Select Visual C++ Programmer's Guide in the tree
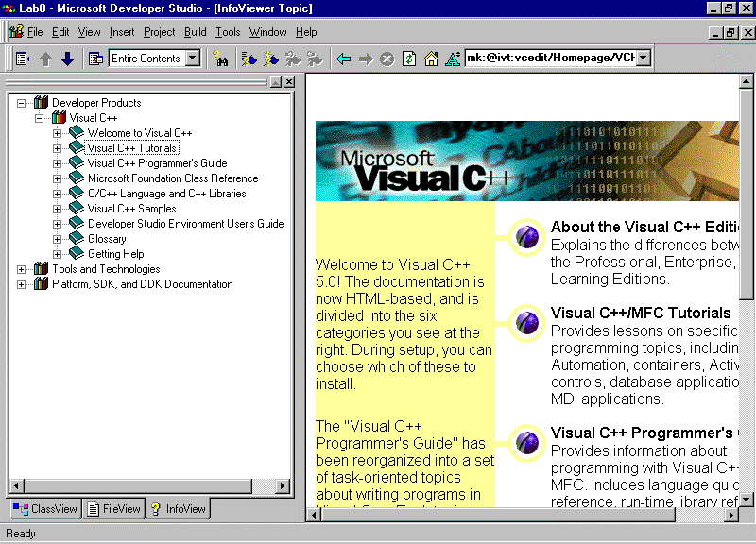 click(157, 163)
